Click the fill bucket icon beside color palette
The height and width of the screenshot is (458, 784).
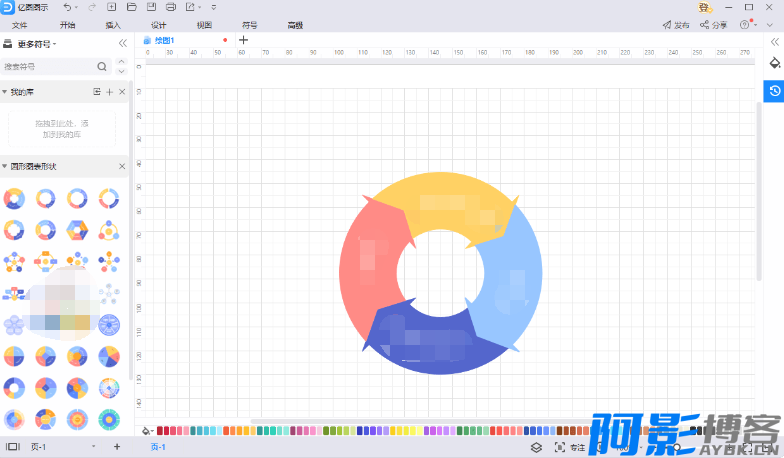(146, 431)
